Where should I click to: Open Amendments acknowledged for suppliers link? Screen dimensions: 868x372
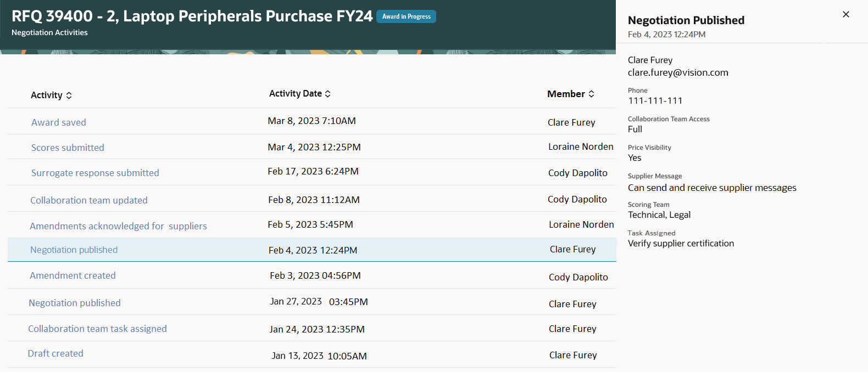118,226
